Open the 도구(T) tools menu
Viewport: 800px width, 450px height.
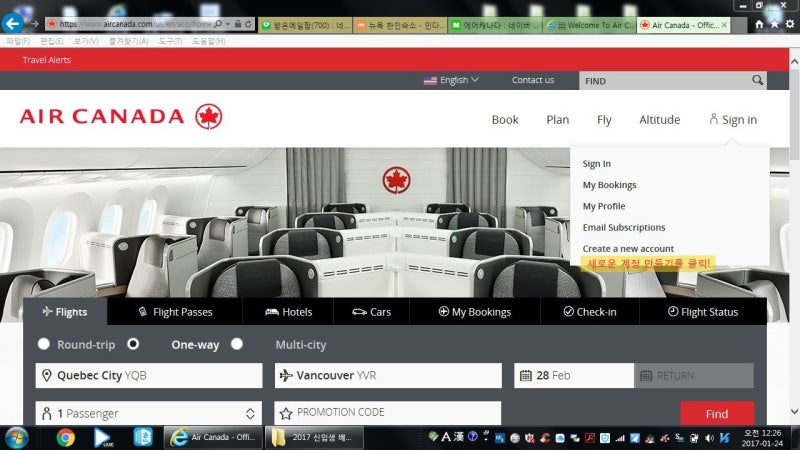coord(170,41)
